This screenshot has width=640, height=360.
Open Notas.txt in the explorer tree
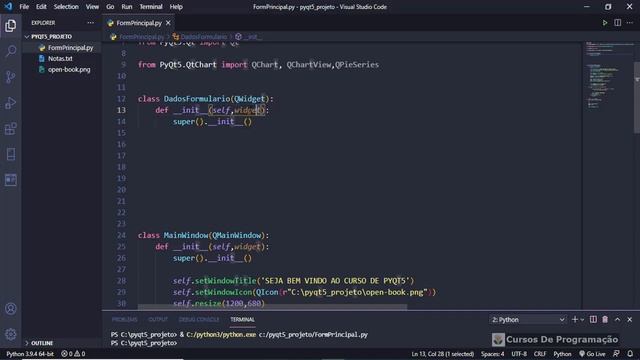[60, 59]
